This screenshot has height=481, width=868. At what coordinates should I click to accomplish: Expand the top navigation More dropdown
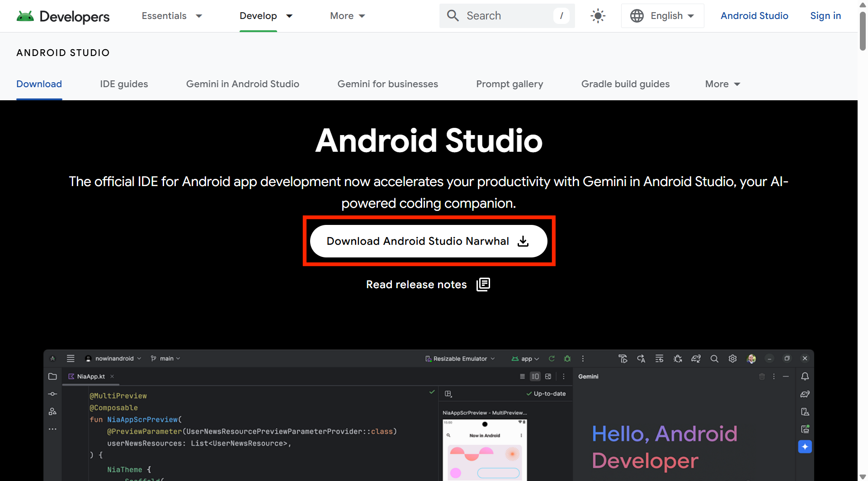point(347,16)
